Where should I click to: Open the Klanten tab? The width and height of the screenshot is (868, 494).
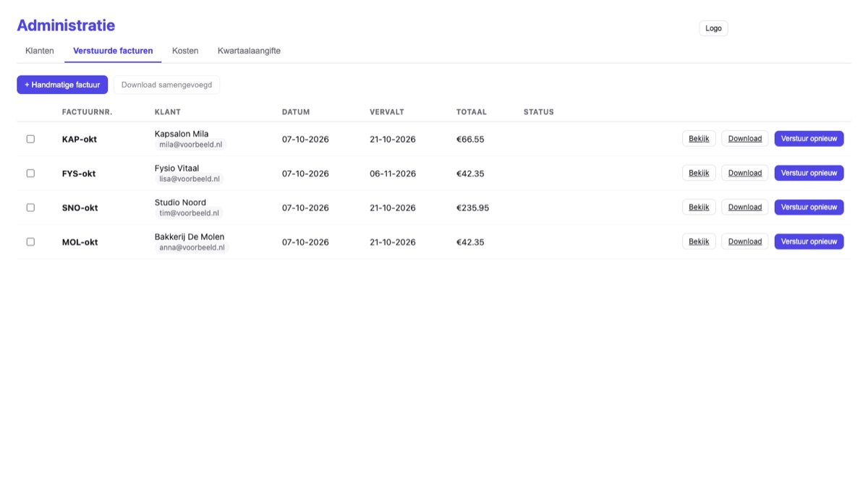(x=40, y=51)
